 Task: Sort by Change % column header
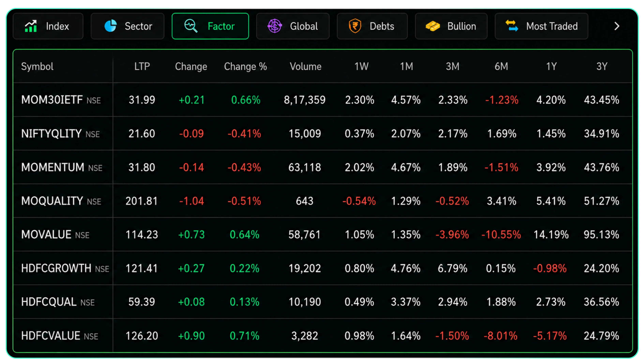point(245,66)
